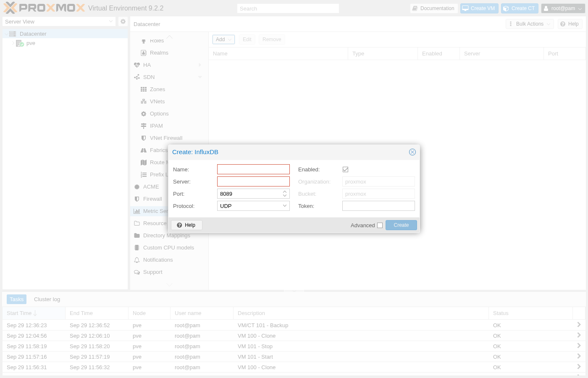This screenshot has height=378, width=588.
Task: Click the SDN Options gear icon
Action: point(144,114)
